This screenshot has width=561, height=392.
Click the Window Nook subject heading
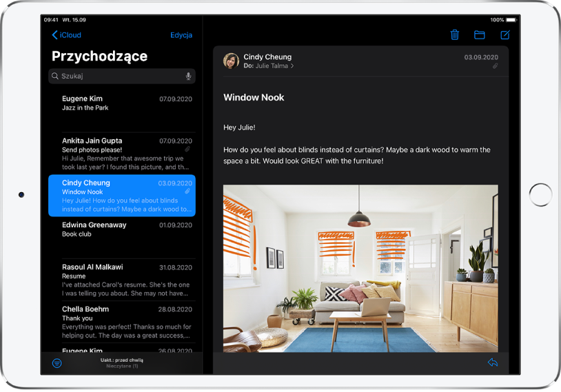(x=254, y=97)
